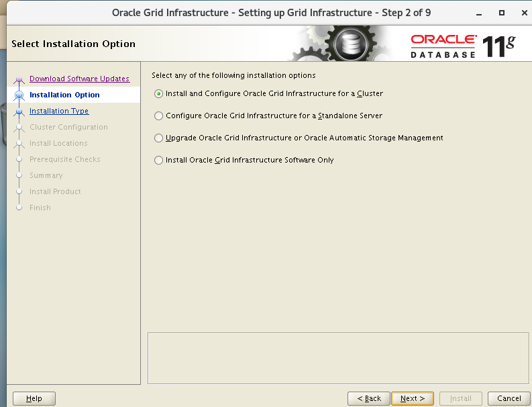
Task: Go Back to the previous step
Action: [369, 398]
